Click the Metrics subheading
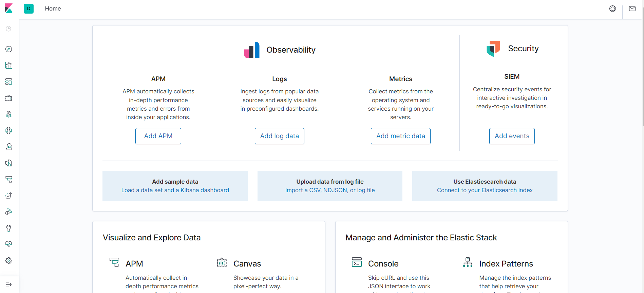This screenshot has height=293, width=644. tap(401, 79)
